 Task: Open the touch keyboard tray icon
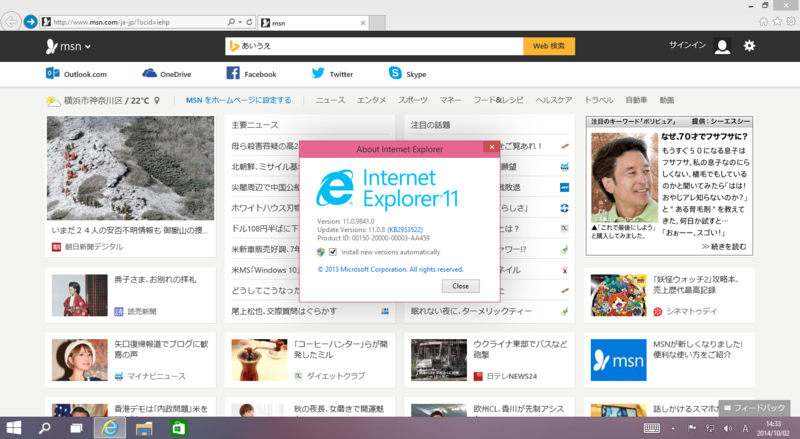(652, 428)
